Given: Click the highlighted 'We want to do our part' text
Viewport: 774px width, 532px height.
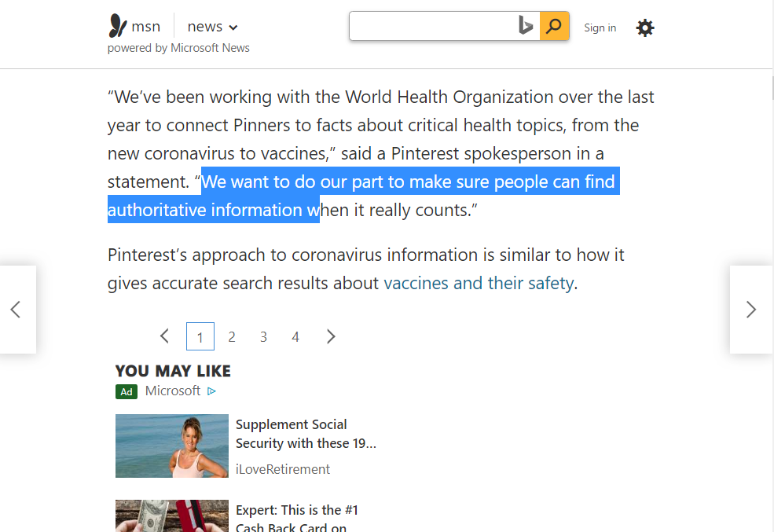Looking at the screenshot, I should pos(363,196).
